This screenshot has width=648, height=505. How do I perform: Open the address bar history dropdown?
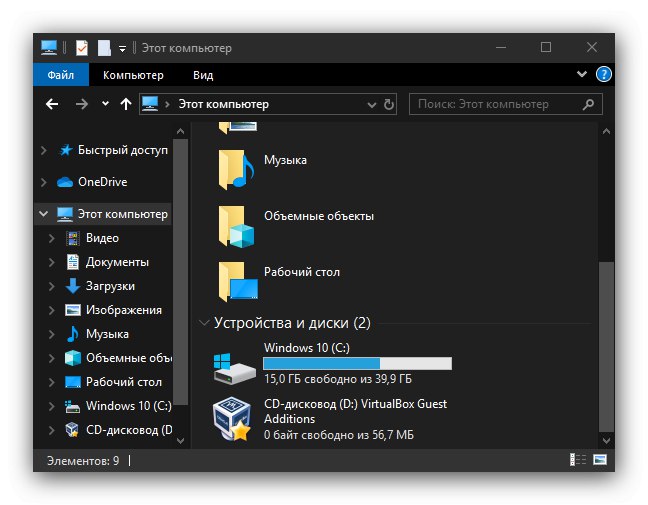coord(372,105)
